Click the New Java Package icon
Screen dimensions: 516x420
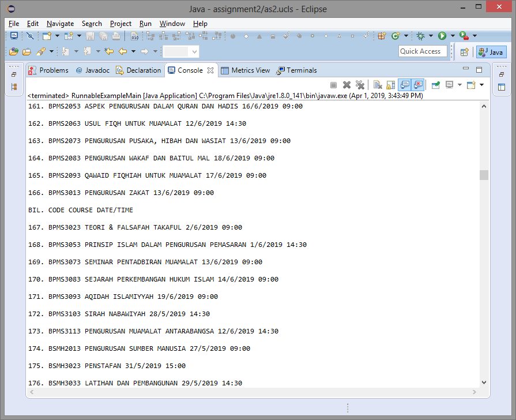click(x=382, y=36)
